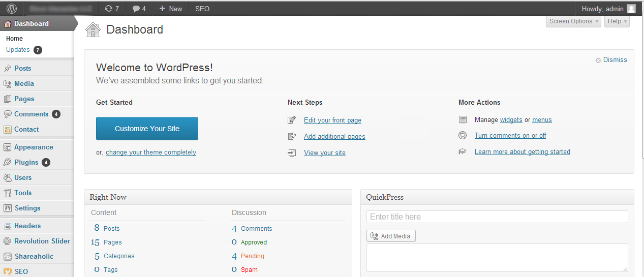The height and width of the screenshot is (277, 644).
Task: Dismiss the Welcome to WordPress panel
Action: [x=611, y=60]
